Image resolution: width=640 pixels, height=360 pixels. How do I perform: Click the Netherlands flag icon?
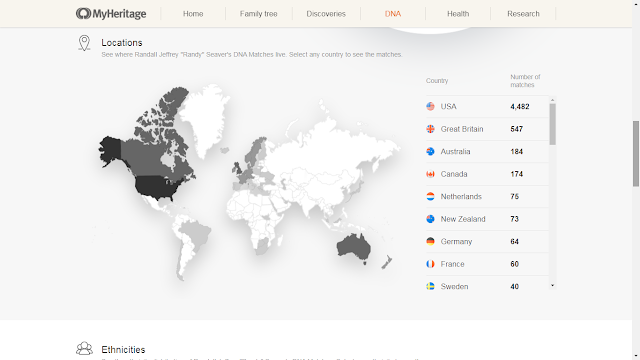[x=430, y=196]
